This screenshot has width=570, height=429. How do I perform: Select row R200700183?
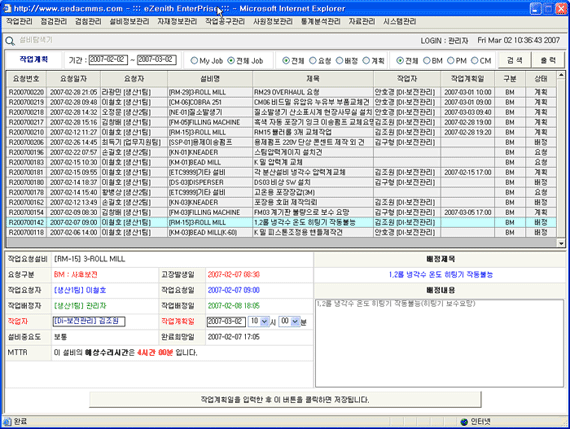(282, 163)
